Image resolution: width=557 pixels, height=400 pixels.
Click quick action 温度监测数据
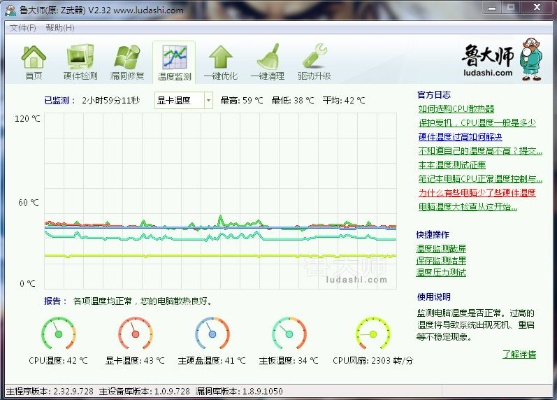coord(441,249)
